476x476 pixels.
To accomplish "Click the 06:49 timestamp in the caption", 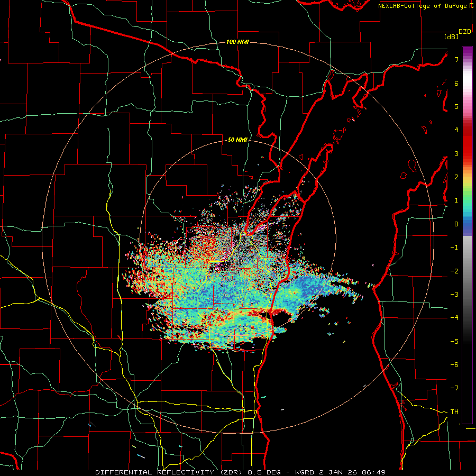I will coord(374,472).
